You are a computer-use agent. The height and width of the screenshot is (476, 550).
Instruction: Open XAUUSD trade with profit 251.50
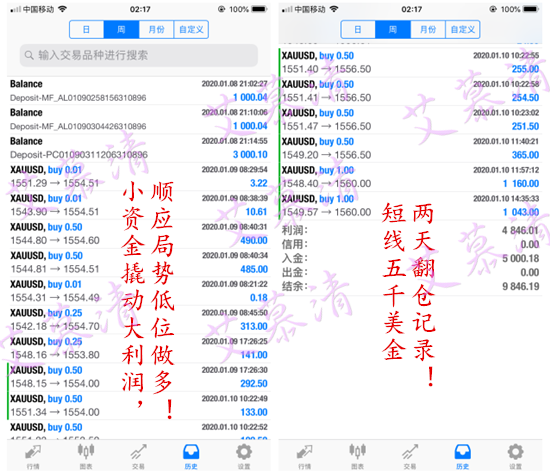point(410,120)
